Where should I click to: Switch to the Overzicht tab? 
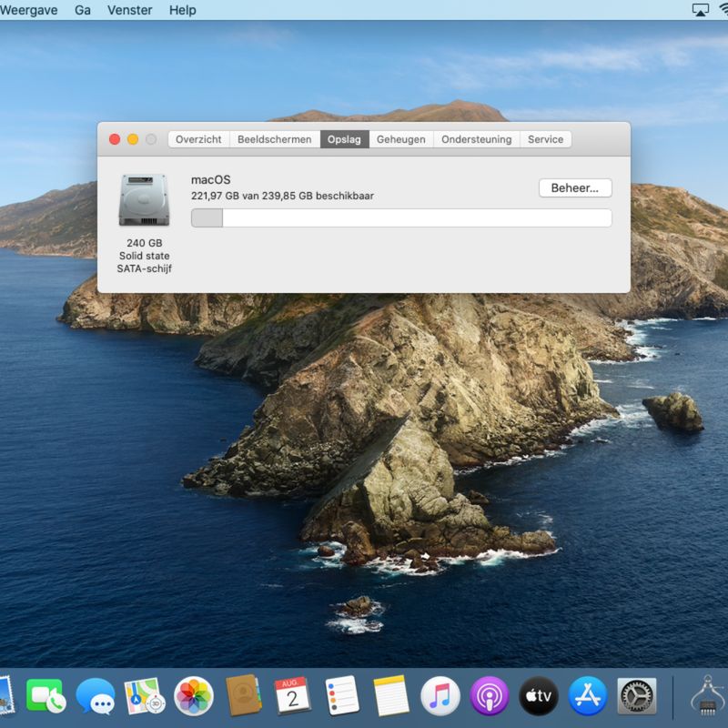[198, 139]
